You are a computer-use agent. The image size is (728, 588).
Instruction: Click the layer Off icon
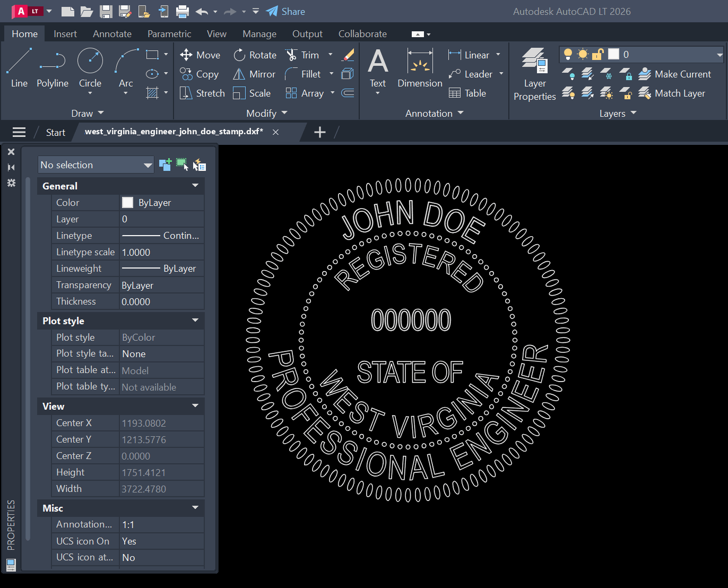(x=568, y=74)
